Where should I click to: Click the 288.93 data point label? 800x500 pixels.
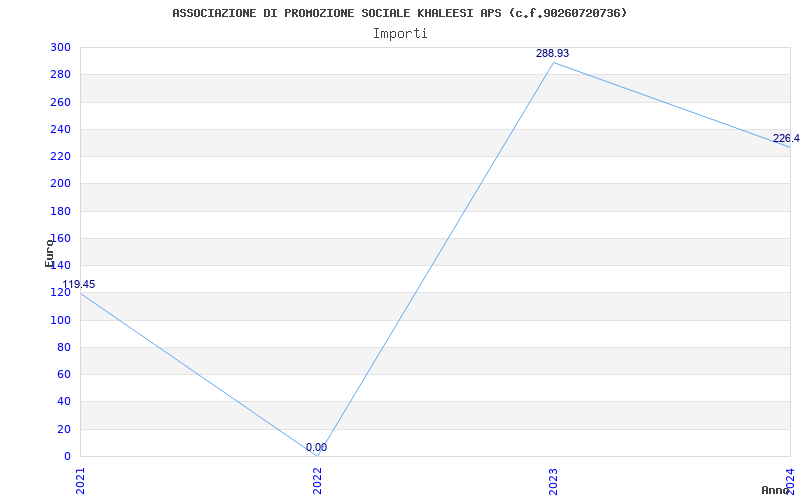552,54
